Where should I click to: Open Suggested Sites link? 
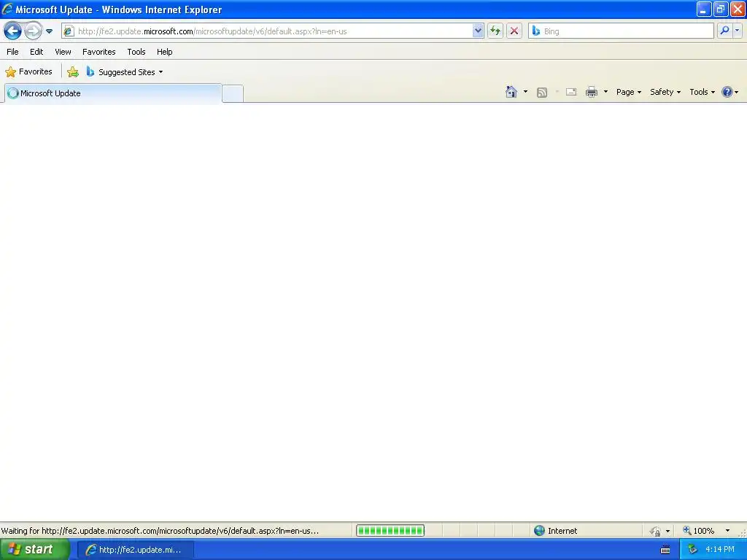(124, 72)
